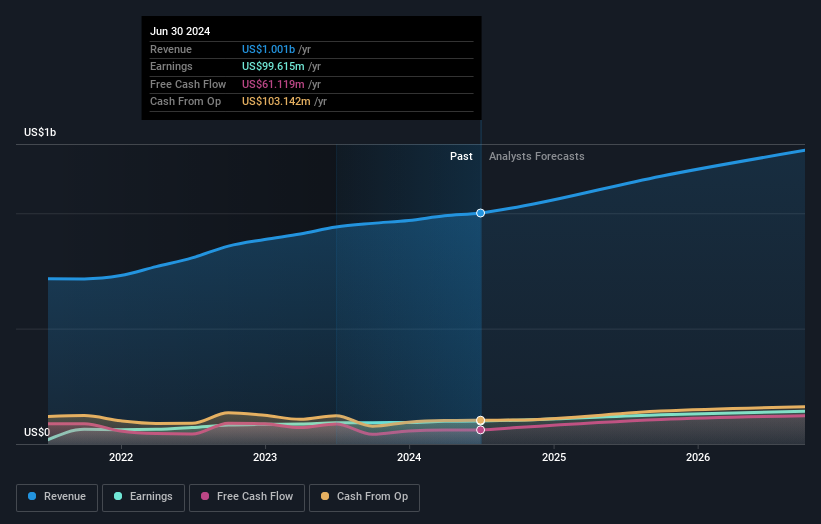Click the US$61.119m free cash flow value
Screen dimensions: 821x524
tap(273, 84)
